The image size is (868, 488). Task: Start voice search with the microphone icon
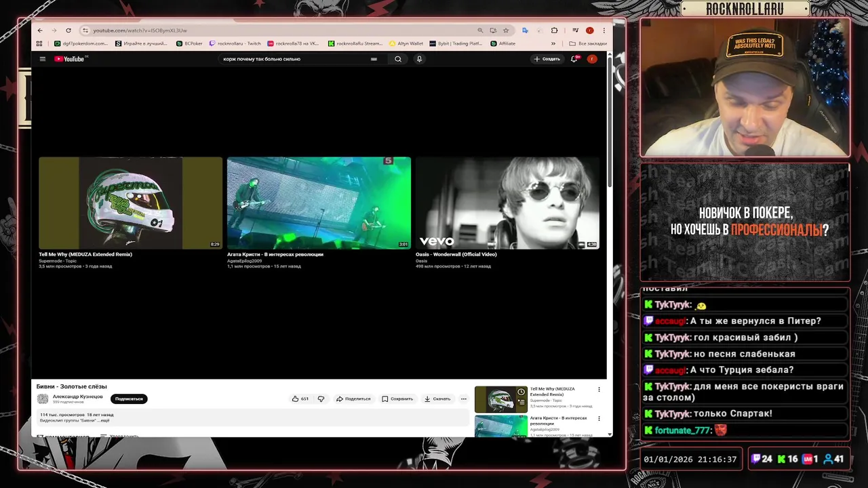419,59
